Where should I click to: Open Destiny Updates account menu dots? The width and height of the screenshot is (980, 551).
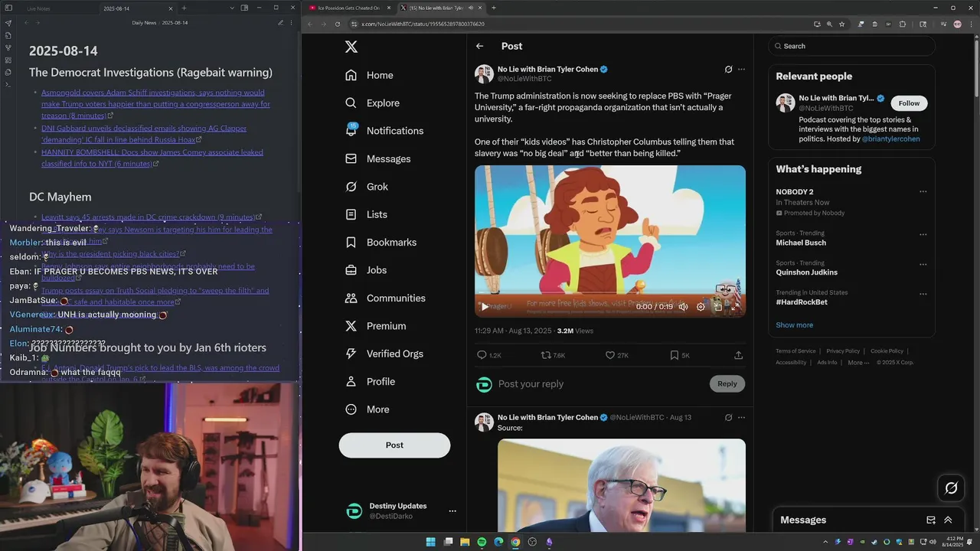(452, 511)
